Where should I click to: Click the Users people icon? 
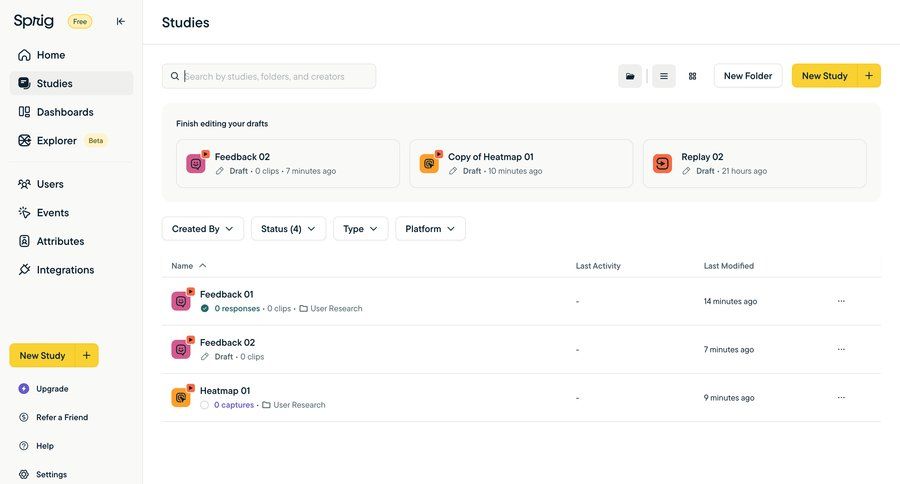point(24,184)
